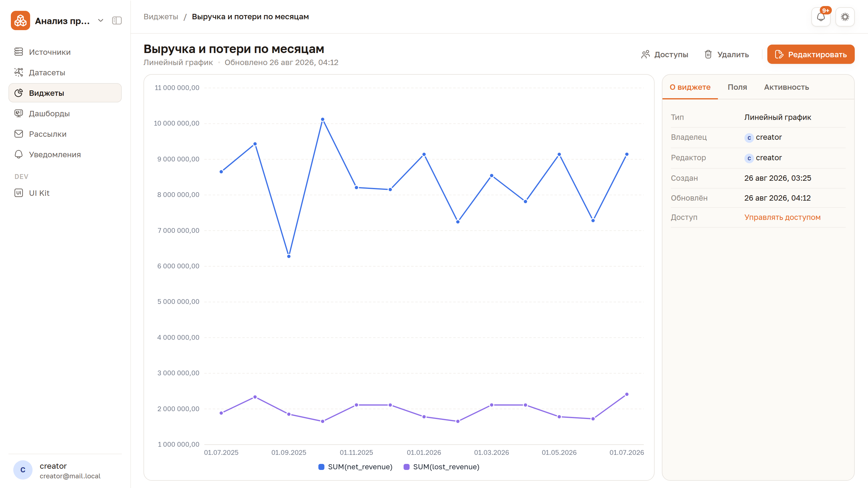
Task: Click the Управлять доступом link
Action: click(782, 217)
